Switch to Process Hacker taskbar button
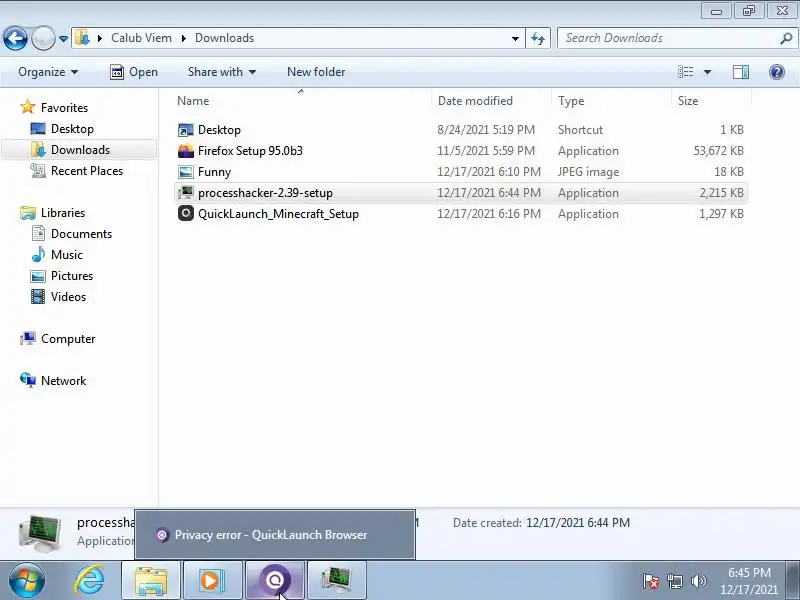This screenshot has height=600, width=800. 337,580
